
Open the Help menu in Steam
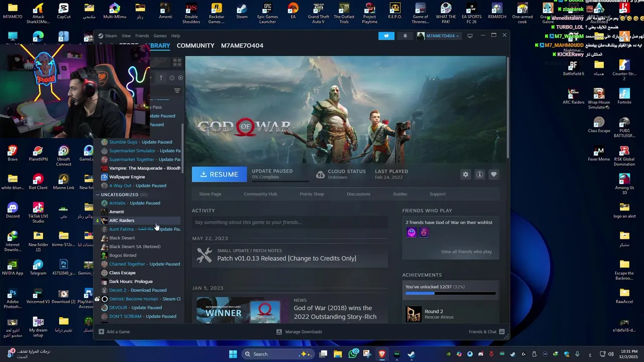[176, 36]
